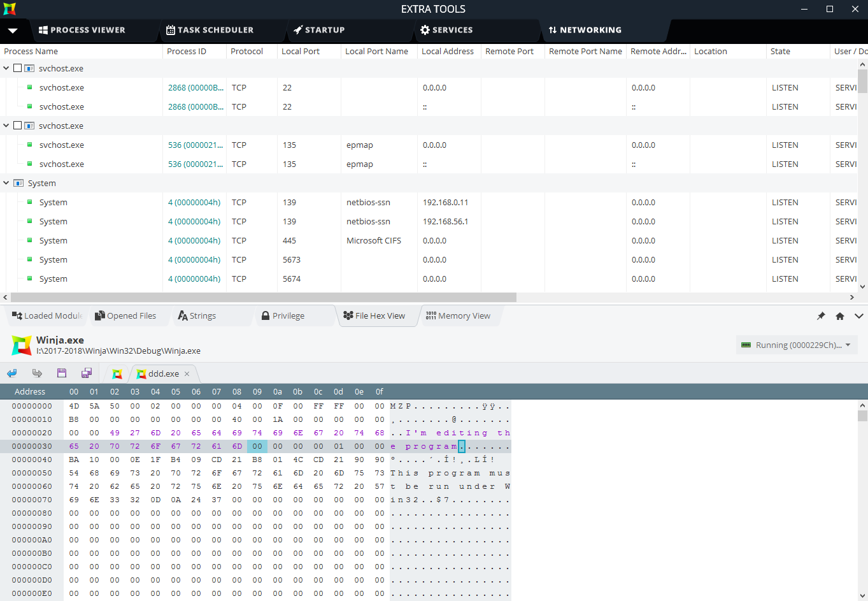The image size is (868, 601).
Task: Tick the second svchost.exe group checkbox
Action: point(18,126)
